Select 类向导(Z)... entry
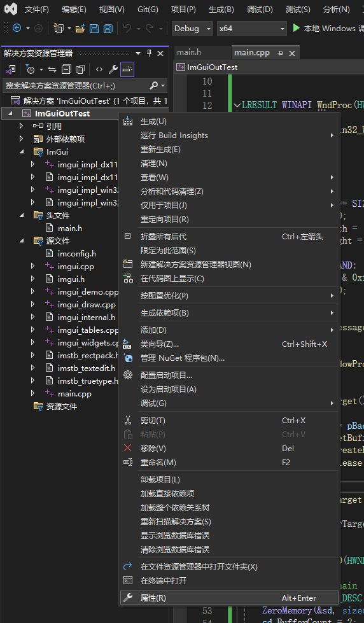This screenshot has width=364, height=623. pos(229,344)
